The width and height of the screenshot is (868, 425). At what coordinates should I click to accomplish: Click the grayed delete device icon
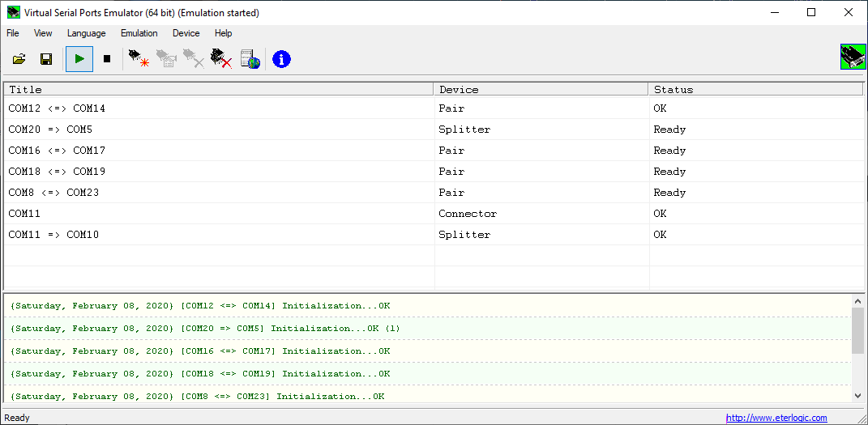(x=193, y=58)
